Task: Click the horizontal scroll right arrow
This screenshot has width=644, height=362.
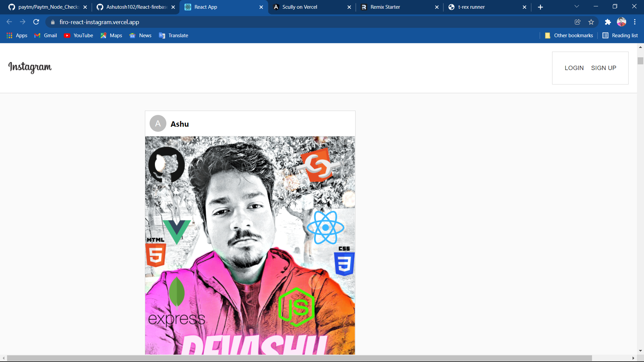Action: [633, 358]
